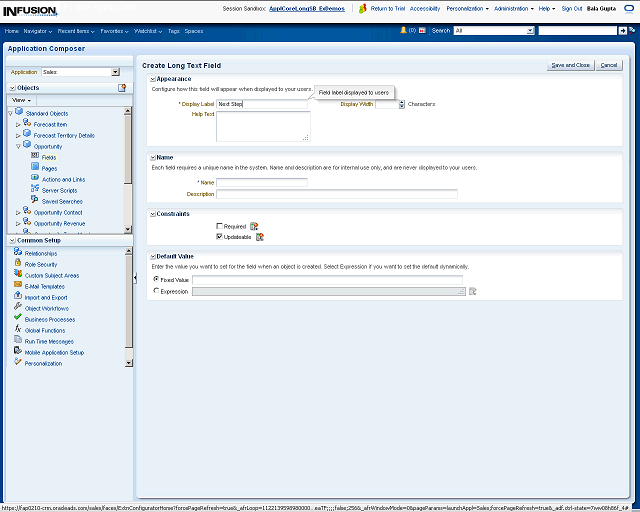This screenshot has height=512, width=640.
Task: Select the Business Processes checkmark icon
Action: tap(18, 319)
